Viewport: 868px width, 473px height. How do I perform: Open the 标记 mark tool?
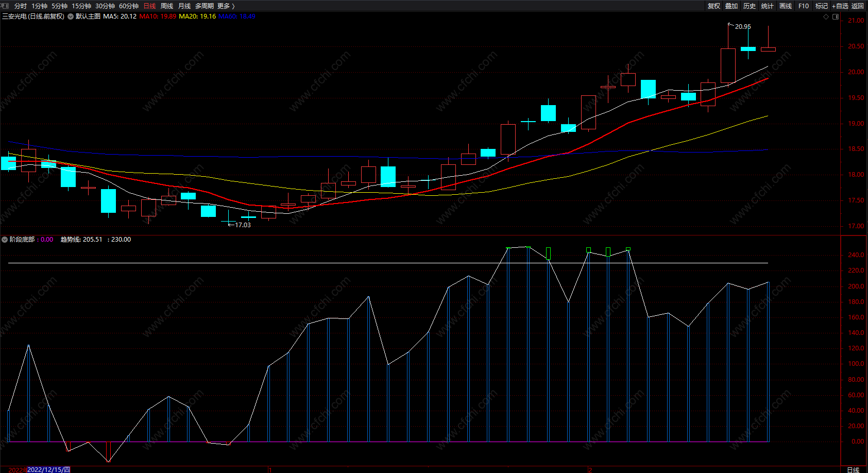tap(822, 6)
